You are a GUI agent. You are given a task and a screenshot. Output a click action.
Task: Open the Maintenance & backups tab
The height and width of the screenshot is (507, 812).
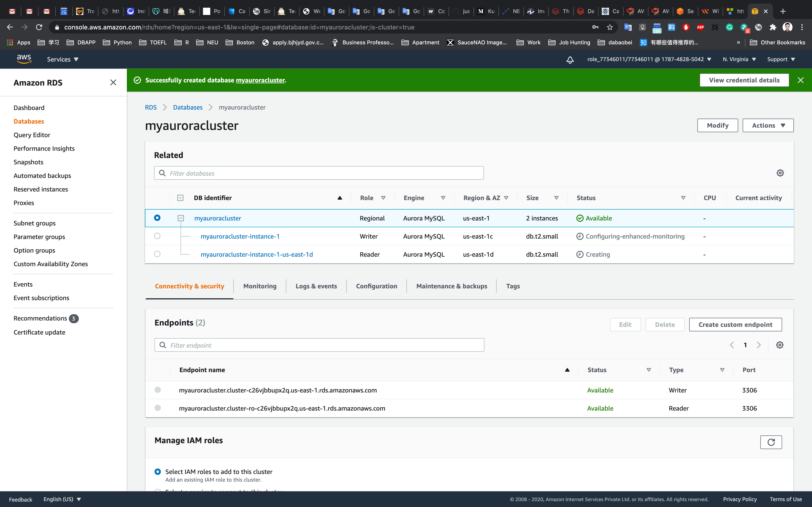[451, 286]
